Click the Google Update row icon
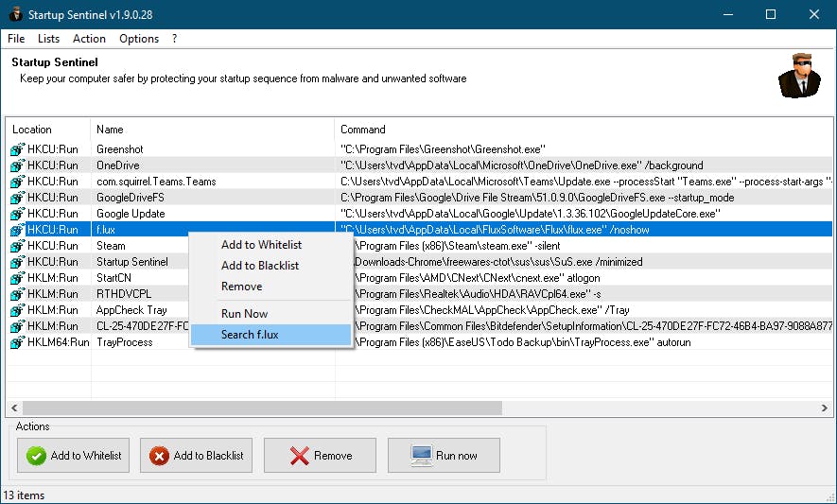This screenshot has width=837, height=504. coord(18,214)
